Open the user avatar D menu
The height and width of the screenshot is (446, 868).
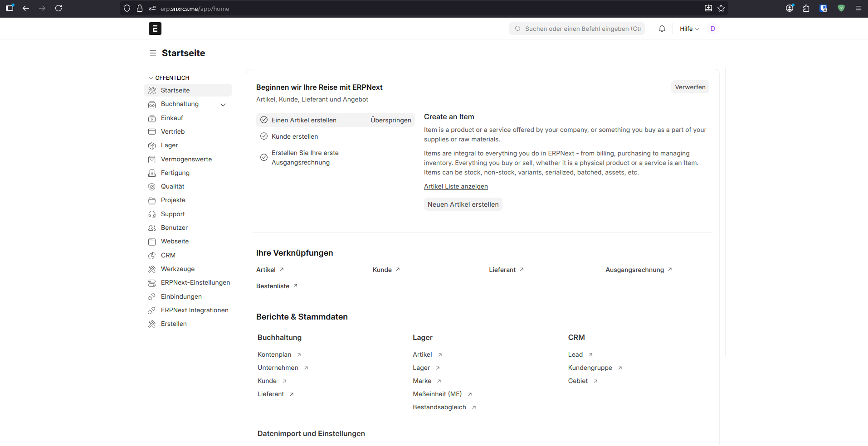click(x=713, y=29)
